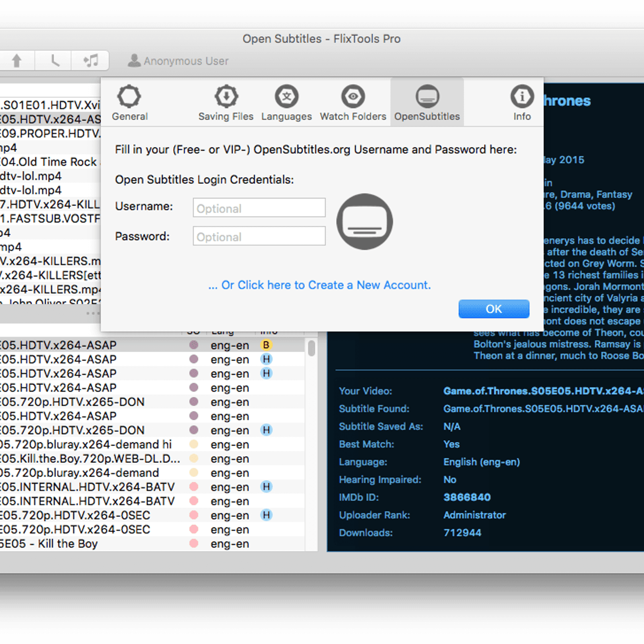644x644 pixels.
Task: Click the Subtitle Found file name value
Action: pyautogui.click(x=543, y=409)
